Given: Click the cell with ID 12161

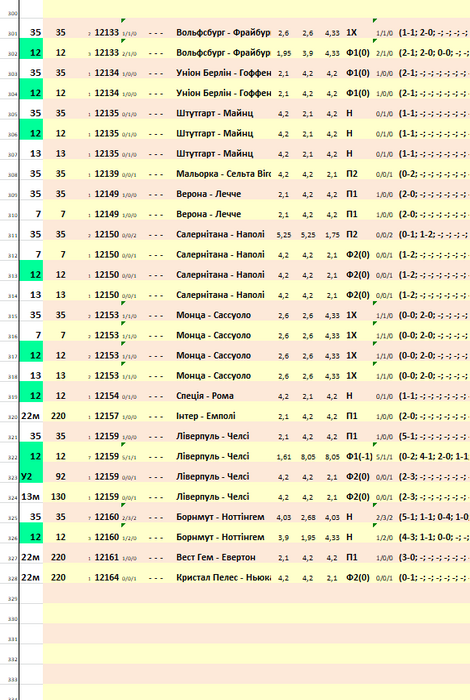Looking at the screenshot, I should point(107,557).
